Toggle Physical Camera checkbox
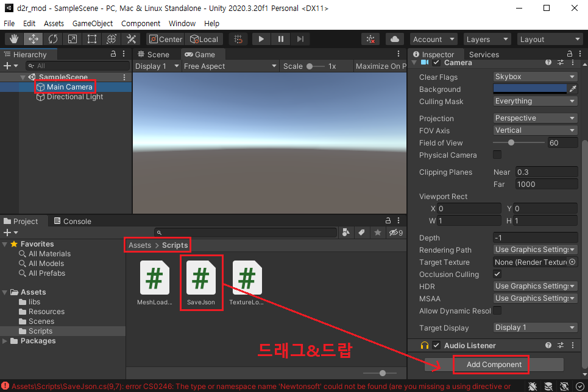Screen dimensions: 588x392 click(497, 155)
